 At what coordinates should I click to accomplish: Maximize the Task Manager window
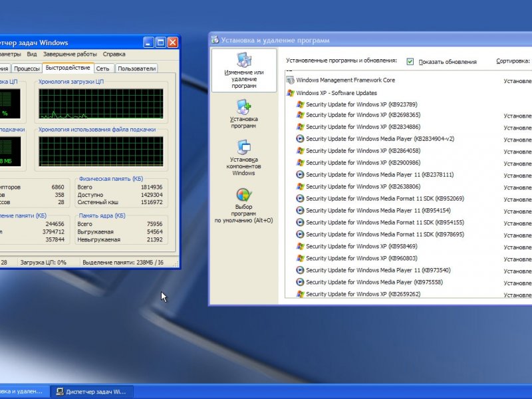[160, 43]
